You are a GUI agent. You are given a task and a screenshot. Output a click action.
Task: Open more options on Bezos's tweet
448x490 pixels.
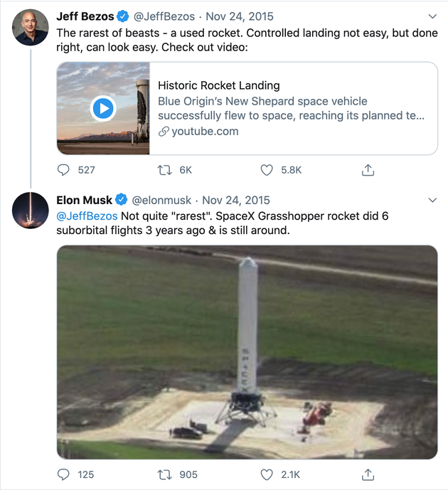pos(432,16)
